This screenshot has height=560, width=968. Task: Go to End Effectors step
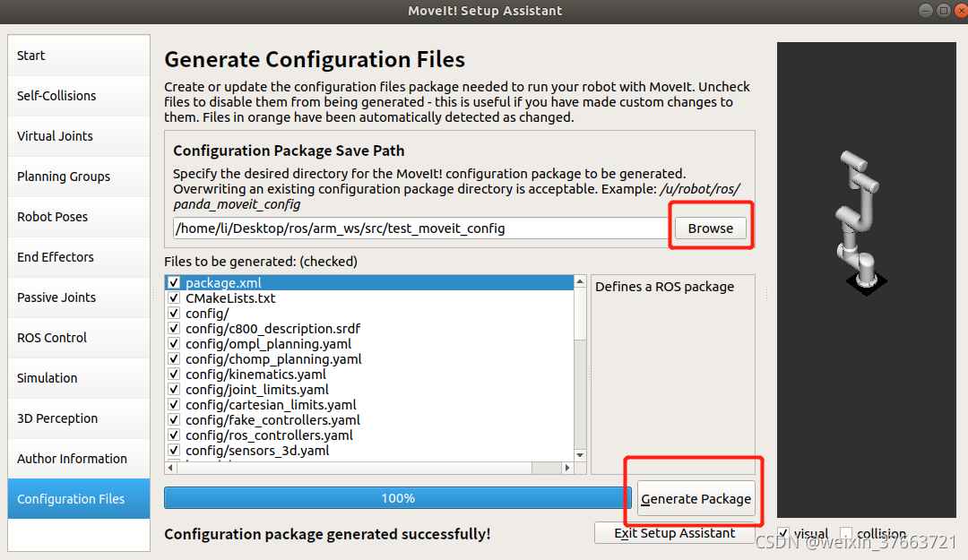click(x=78, y=257)
